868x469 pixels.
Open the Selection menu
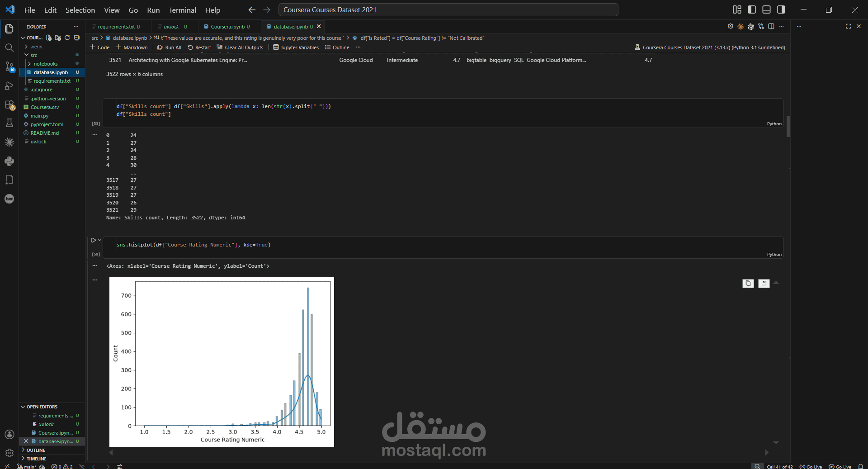(x=80, y=10)
